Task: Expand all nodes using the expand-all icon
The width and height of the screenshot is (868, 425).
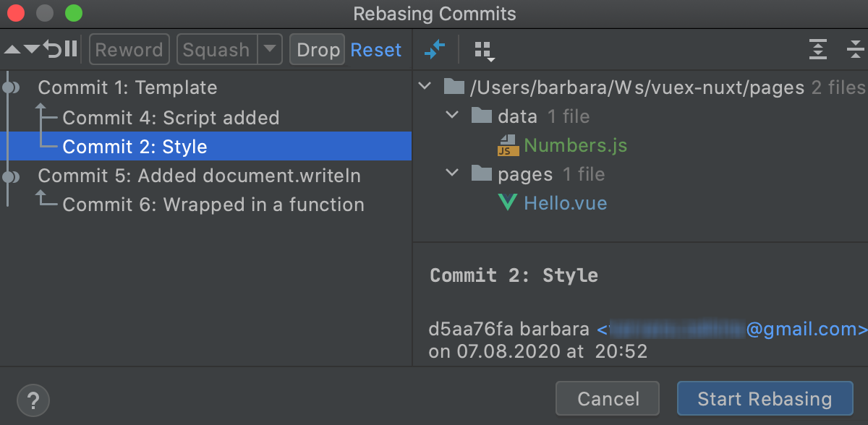Action: [x=818, y=50]
